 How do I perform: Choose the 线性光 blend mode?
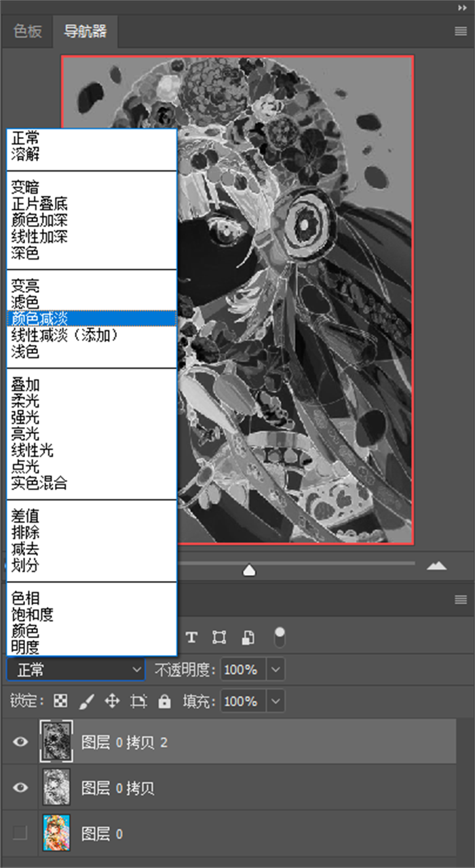[92, 450]
